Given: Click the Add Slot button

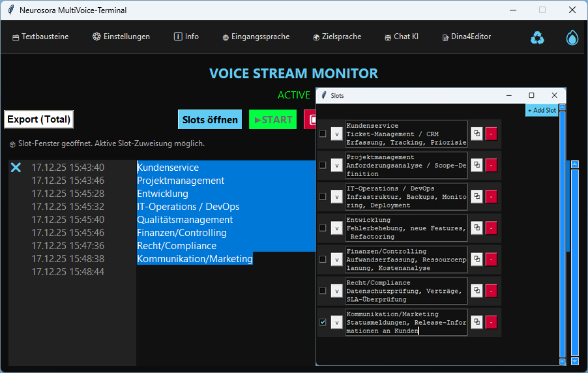Looking at the screenshot, I should pos(541,110).
